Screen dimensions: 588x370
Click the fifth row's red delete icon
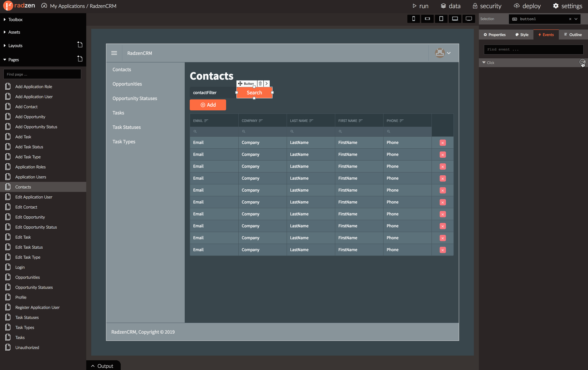(442, 190)
